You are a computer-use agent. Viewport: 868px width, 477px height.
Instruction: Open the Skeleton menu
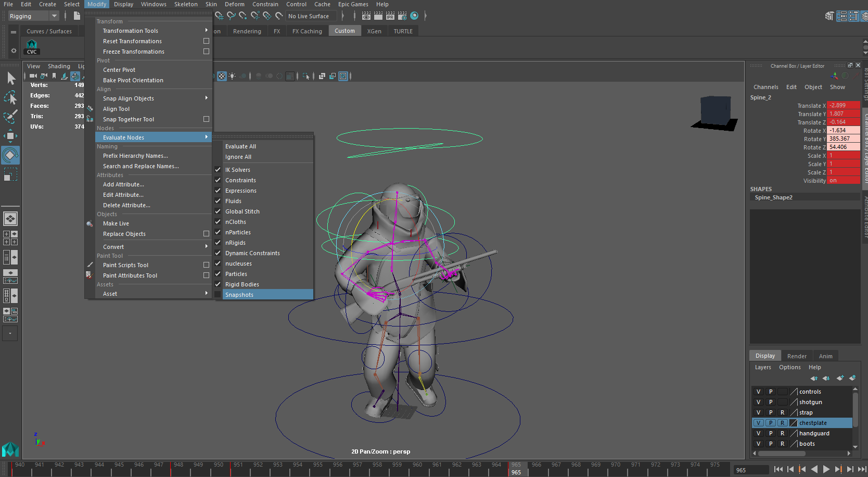[186, 4]
